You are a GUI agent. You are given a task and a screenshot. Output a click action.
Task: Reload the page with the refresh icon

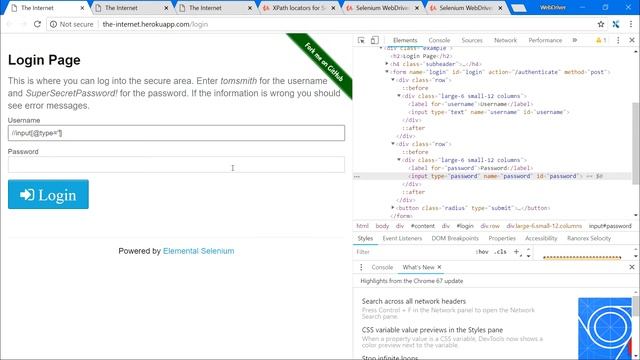click(37, 24)
